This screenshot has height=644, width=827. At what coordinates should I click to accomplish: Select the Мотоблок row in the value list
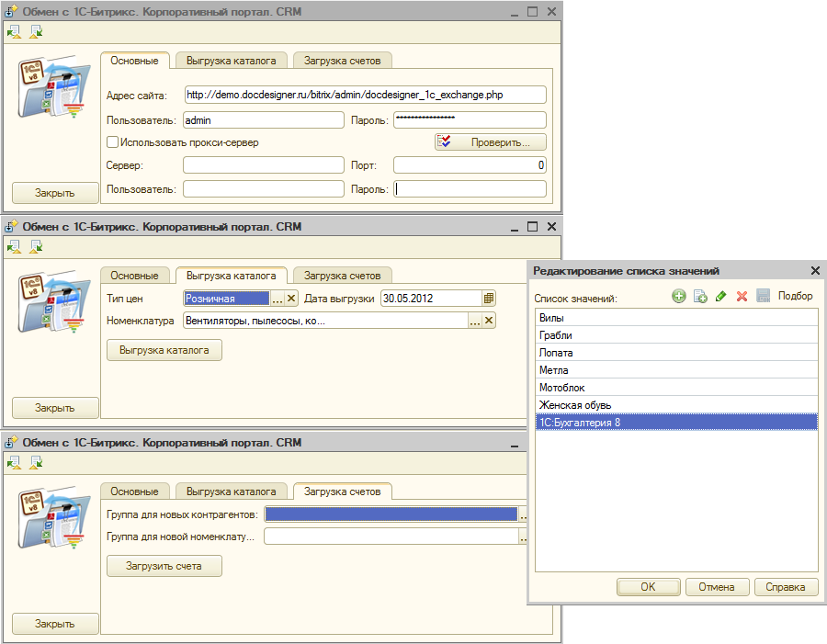click(x=676, y=387)
